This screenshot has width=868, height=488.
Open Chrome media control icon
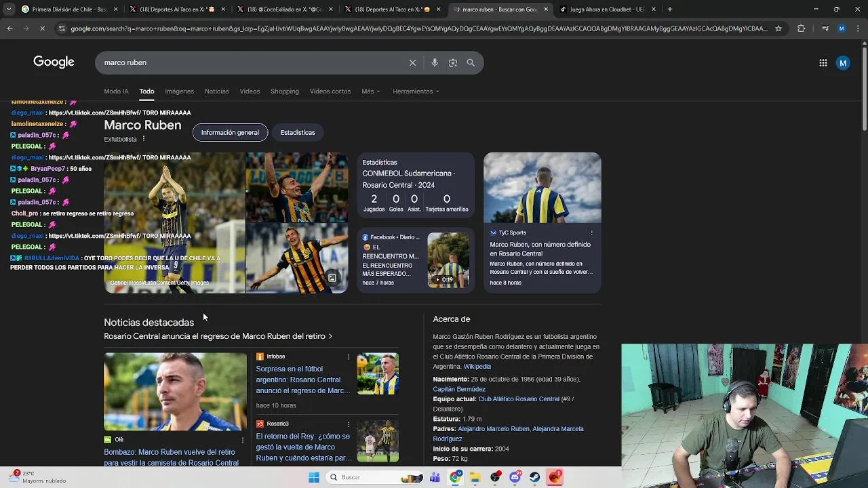(x=825, y=28)
